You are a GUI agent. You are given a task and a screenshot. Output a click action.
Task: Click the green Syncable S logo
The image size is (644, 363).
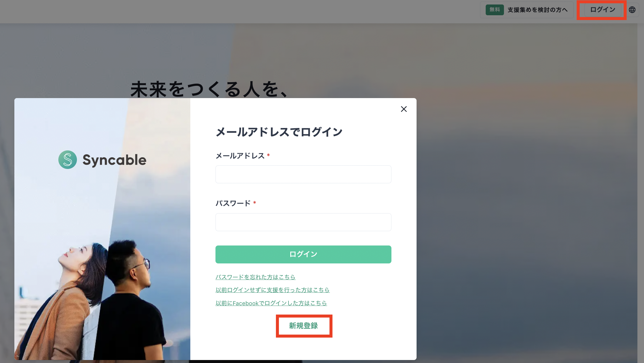point(68,160)
